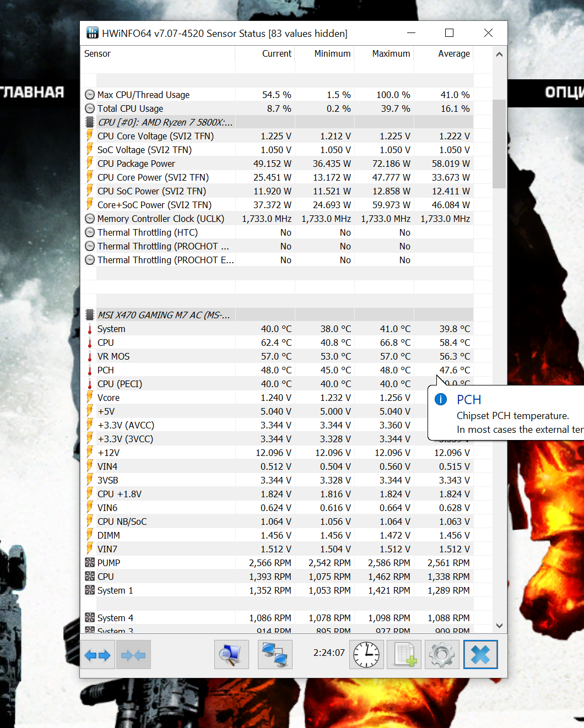Click the Memory Controller Clock icon

point(90,219)
